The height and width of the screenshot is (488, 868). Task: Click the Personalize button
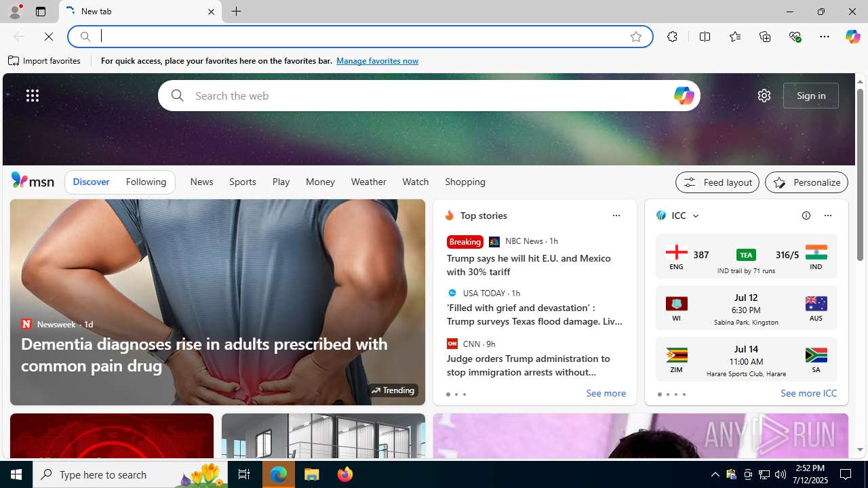(x=806, y=182)
